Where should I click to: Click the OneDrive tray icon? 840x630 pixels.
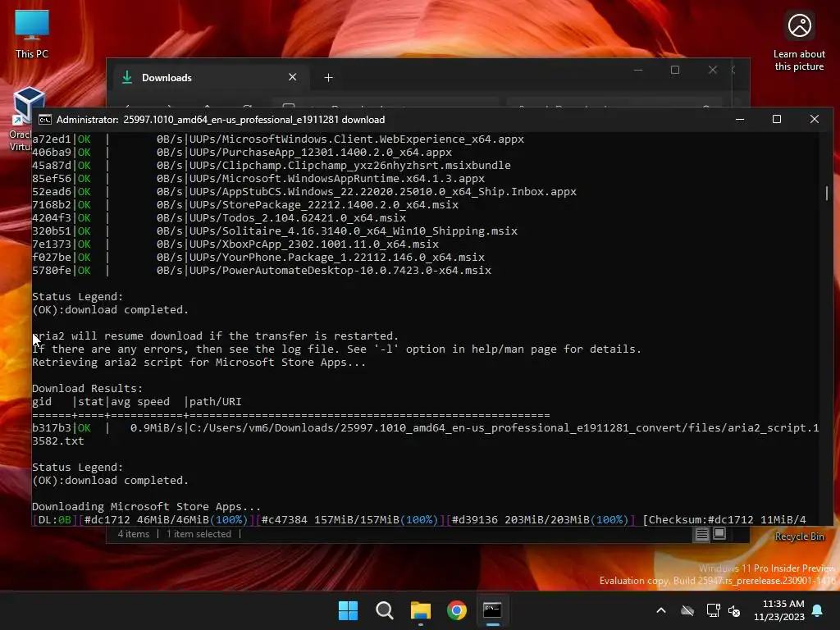point(687,610)
